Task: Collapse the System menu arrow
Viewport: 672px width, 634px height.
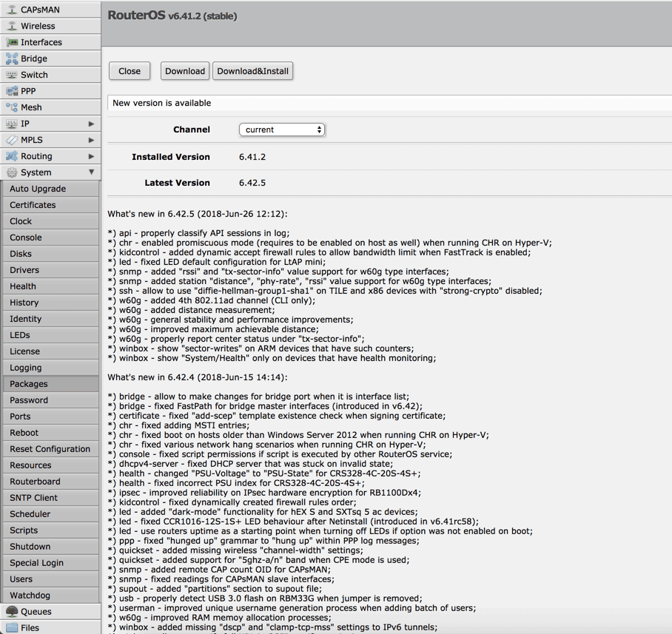Action: pos(91,172)
